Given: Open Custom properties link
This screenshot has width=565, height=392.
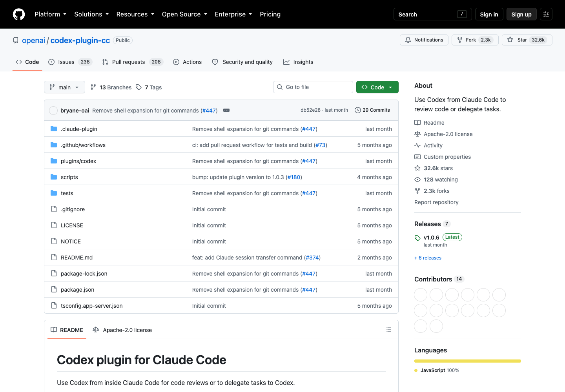Looking at the screenshot, I should 443,157.
